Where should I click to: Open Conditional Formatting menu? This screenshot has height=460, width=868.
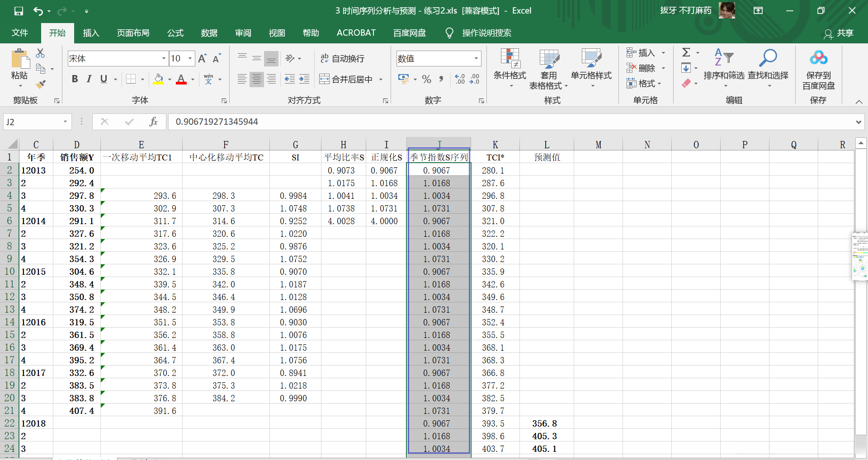509,68
